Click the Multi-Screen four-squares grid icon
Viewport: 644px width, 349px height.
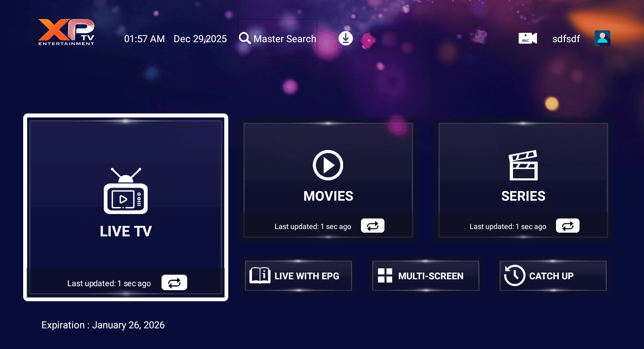tap(385, 276)
